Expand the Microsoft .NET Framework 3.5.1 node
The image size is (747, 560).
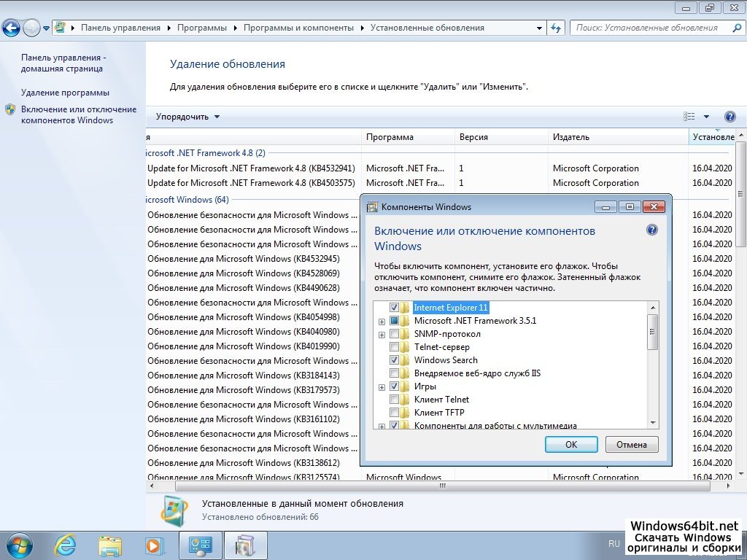click(382, 322)
